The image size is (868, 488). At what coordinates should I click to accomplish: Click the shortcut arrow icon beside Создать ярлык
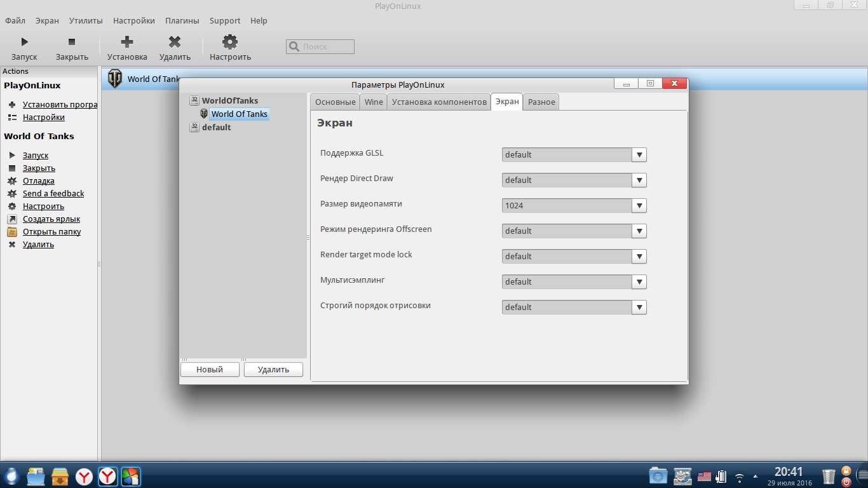tap(11, 219)
